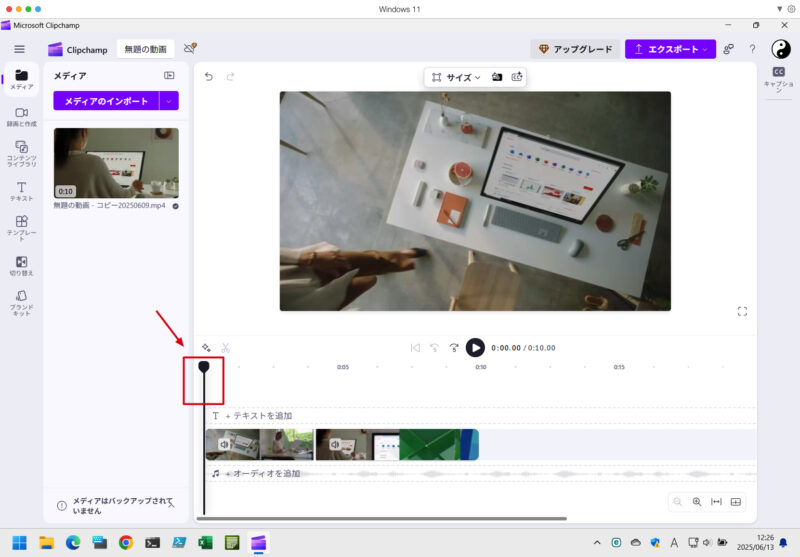Image resolution: width=800 pixels, height=557 pixels.
Task: Open the テンプレート sidebar tab
Action: coord(21,227)
